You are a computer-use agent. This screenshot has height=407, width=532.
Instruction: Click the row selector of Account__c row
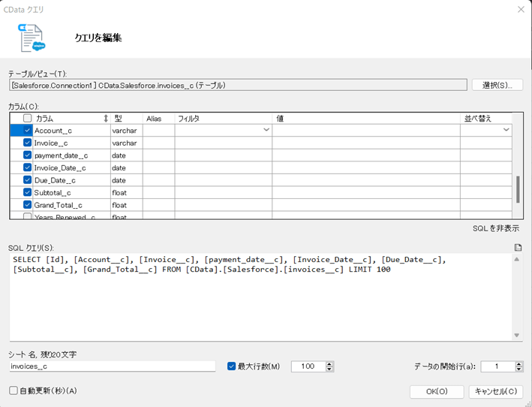(17, 131)
